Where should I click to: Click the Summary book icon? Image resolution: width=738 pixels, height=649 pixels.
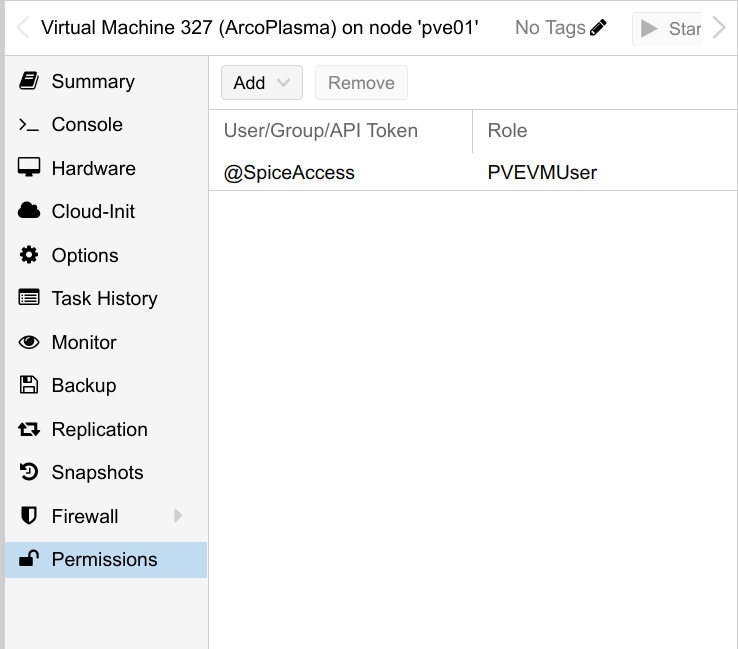click(29, 81)
